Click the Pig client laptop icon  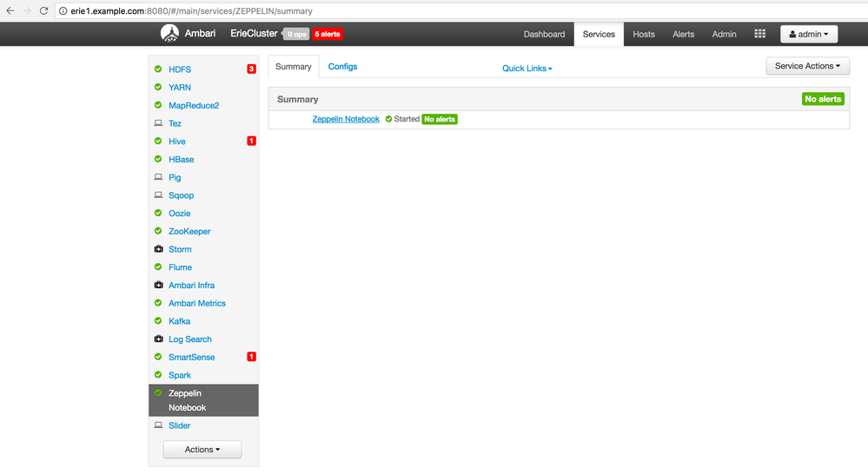(x=158, y=177)
